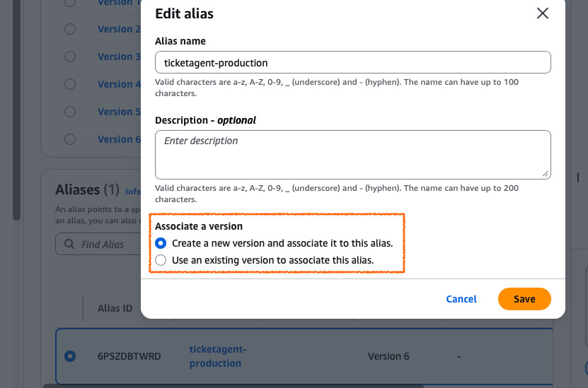The width and height of the screenshot is (588, 388).
Task: Select Use an existing version radio option
Action: click(161, 260)
